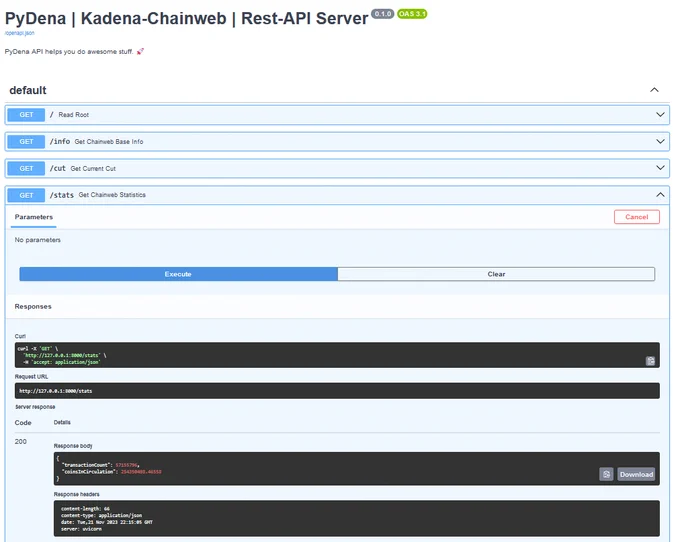Click the OAS 3.1 badge
Viewport: 680px width, 542px height.
click(x=412, y=14)
